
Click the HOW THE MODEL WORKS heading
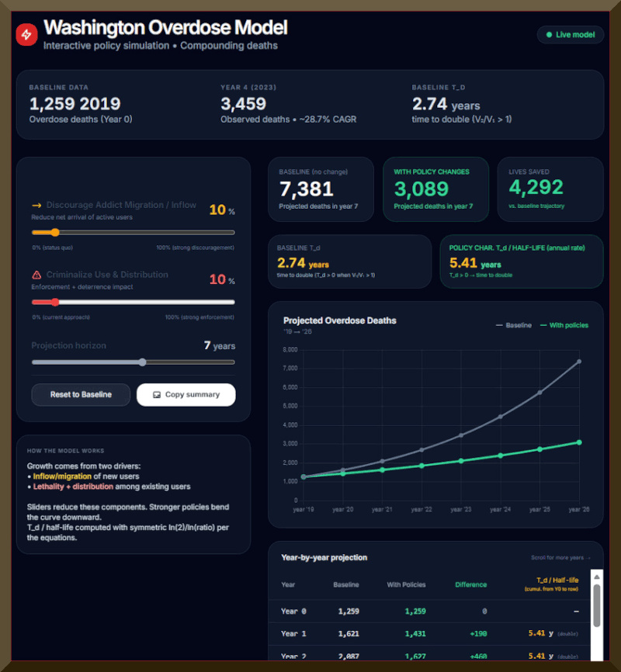pyautogui.click(x=66, y=451)
